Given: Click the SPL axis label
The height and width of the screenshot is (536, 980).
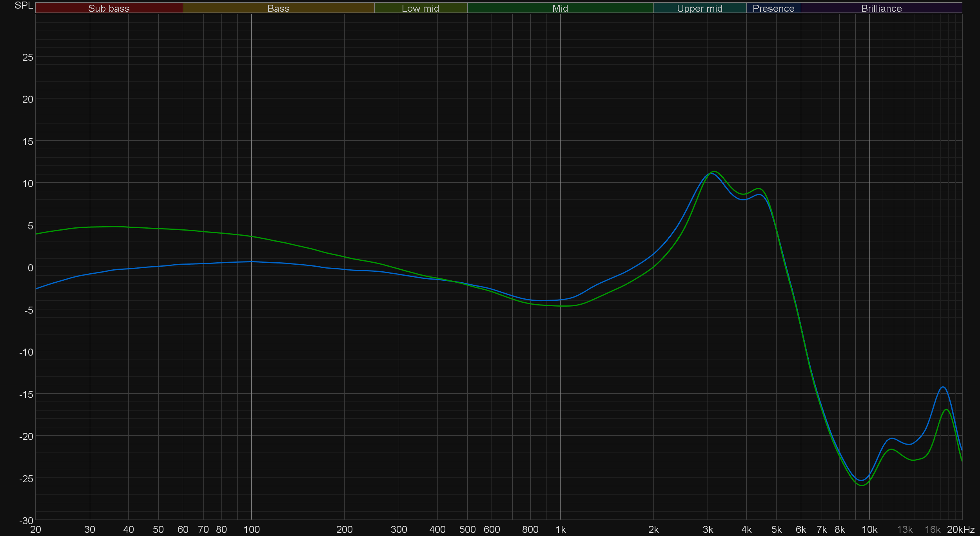Looking at the screenshot, I should [24, 5].
